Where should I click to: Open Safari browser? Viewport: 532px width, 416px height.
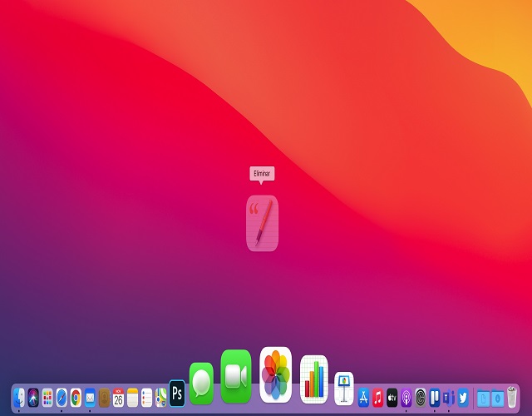pyautogui.click(x=62, y=398)
